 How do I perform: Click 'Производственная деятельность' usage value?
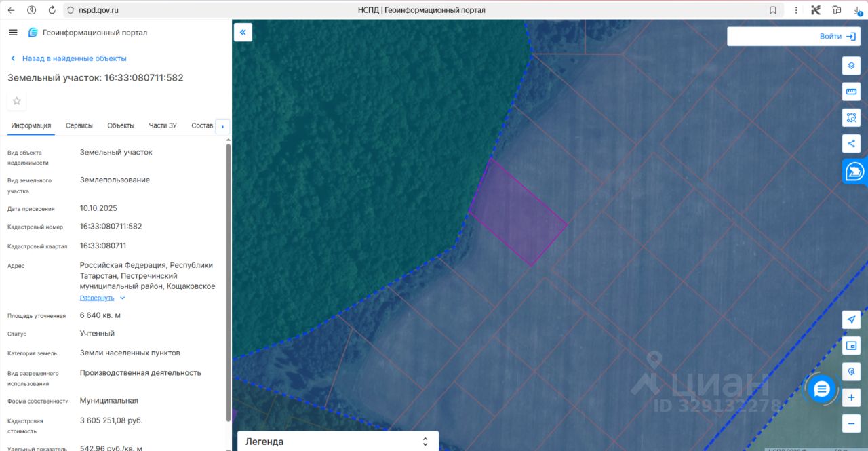[x=140, y=373]
